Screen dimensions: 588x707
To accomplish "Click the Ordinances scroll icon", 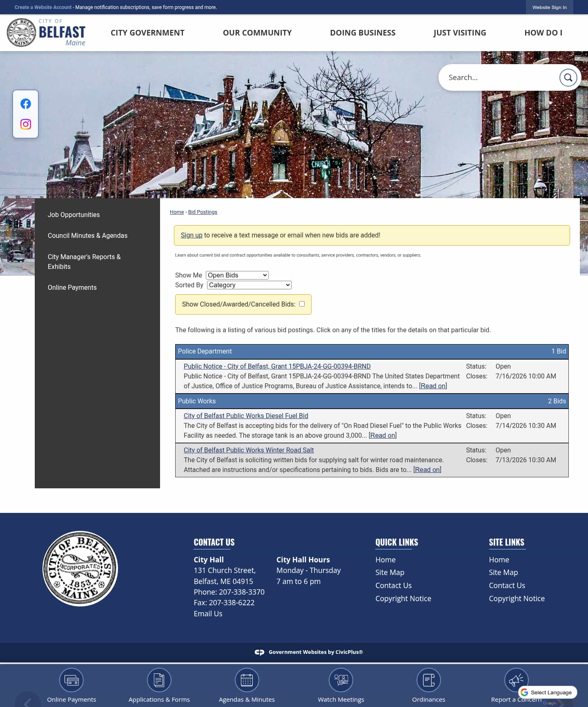I will point(429,680).
